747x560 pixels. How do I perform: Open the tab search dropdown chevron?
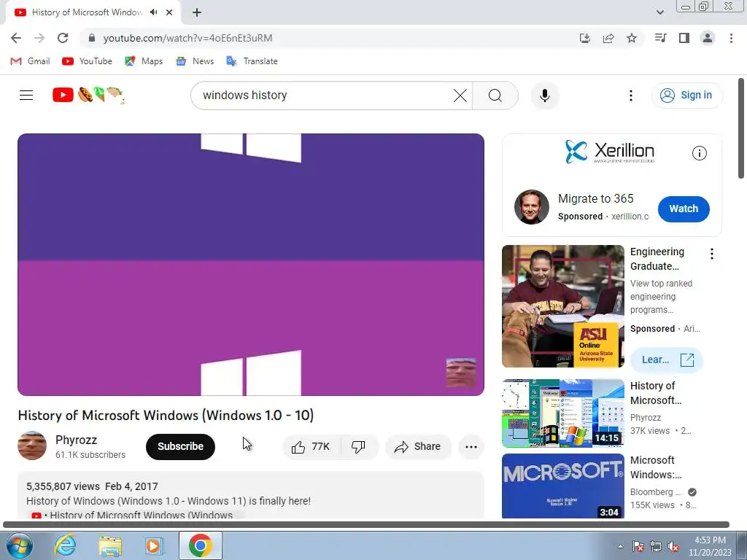(x=659, y=12)
